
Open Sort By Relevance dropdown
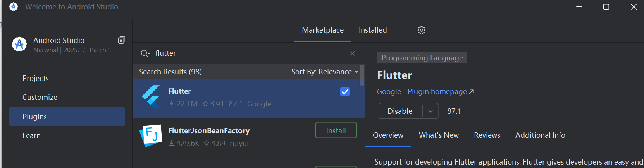pos(325,72)
